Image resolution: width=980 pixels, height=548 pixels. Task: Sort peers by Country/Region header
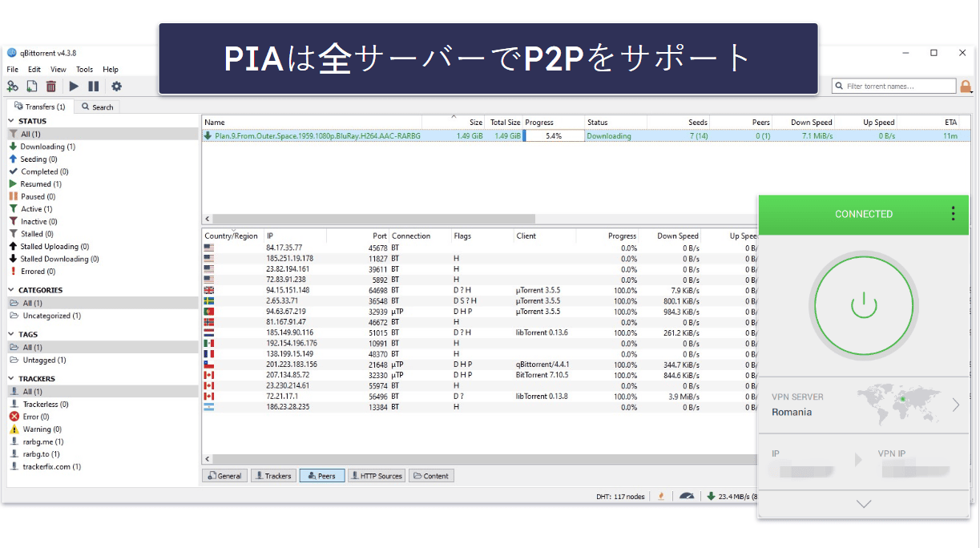click(232, 236)
